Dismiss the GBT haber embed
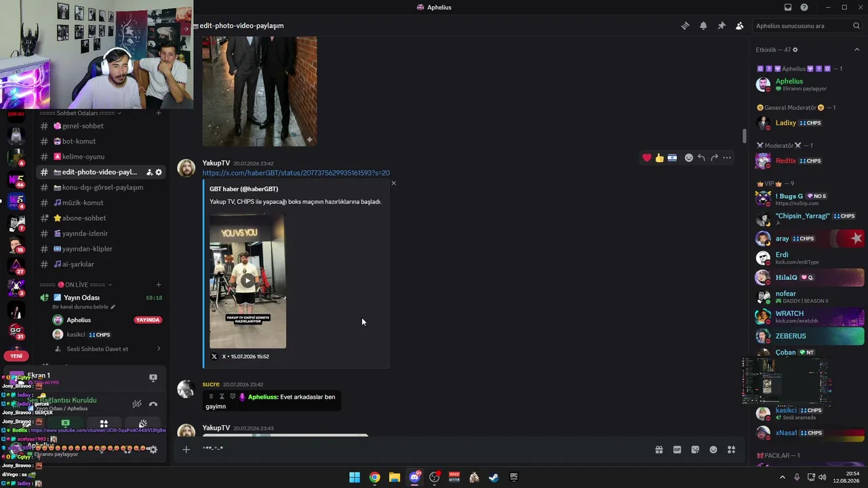Image resolution: width=868 pixels, height=488 pixels. click(393, 183)
